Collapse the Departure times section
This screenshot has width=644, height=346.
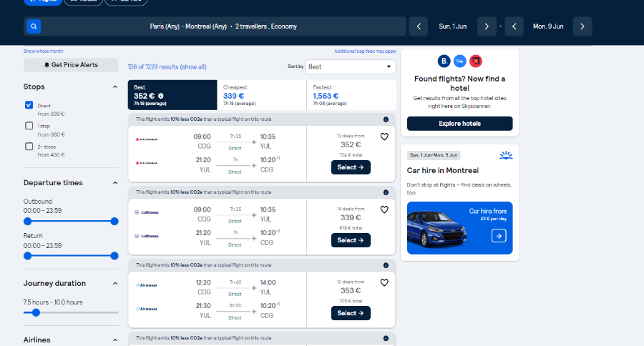[x=115, y=183]
